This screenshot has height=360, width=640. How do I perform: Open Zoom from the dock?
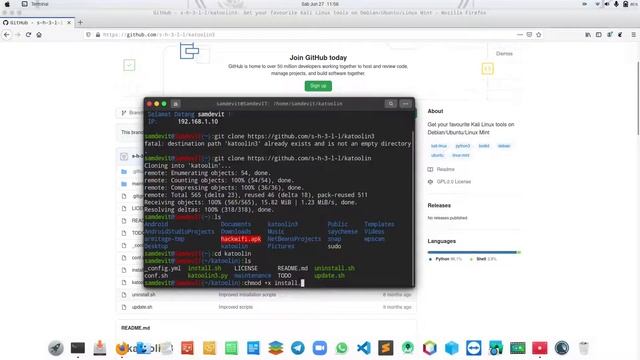point(320,348)
